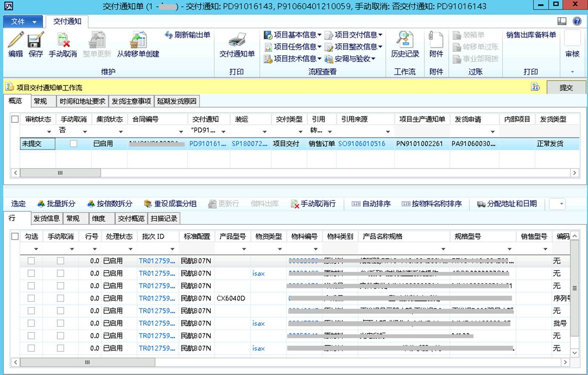Switch to 发货信息 lines tab
The height and width of the screenshot is (375, 588).
coord(47,218)
